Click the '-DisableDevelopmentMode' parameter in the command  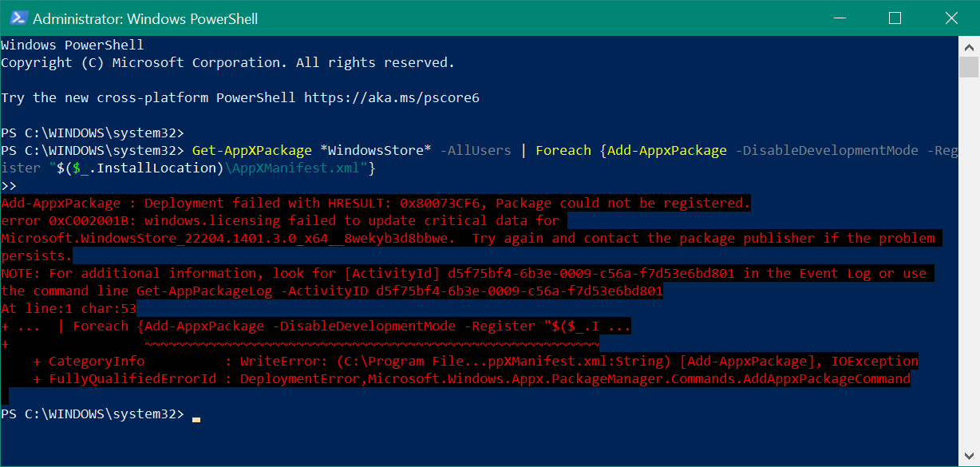point(827,150)
